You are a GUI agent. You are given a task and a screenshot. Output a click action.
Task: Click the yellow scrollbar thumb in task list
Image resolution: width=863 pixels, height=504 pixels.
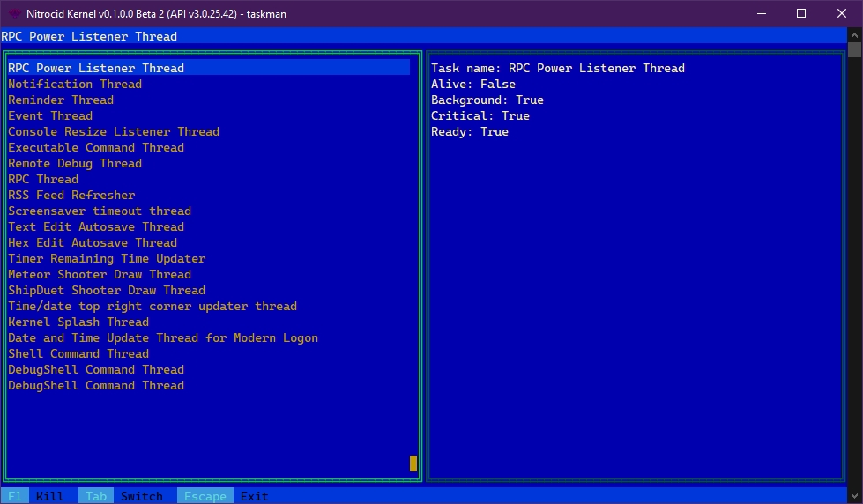[413, 463]
